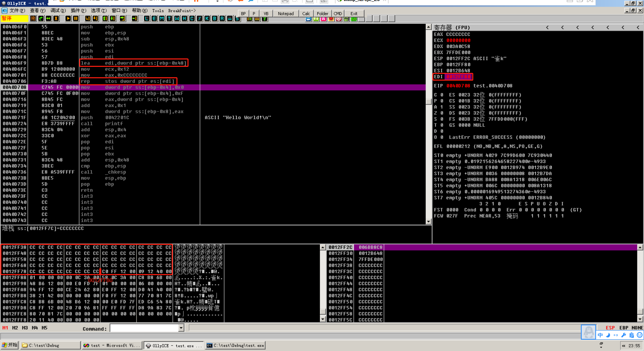Switch to test - Microsoft Visual taskbar item
The width and height of the screenshot is (644, 351).
click(112, 345)
